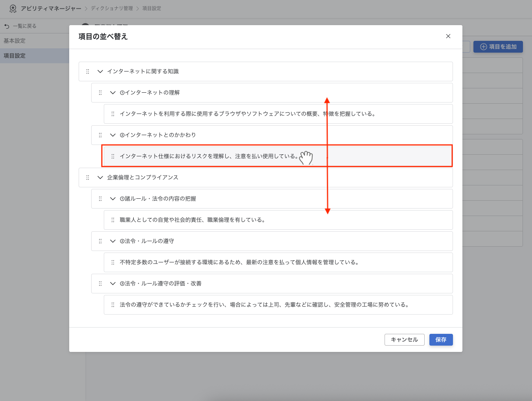Click drag handle beside ②法令・ルールの遵守
Viewport: 532px width, 401px height.
pyautogui.click(x=100, y=241)
